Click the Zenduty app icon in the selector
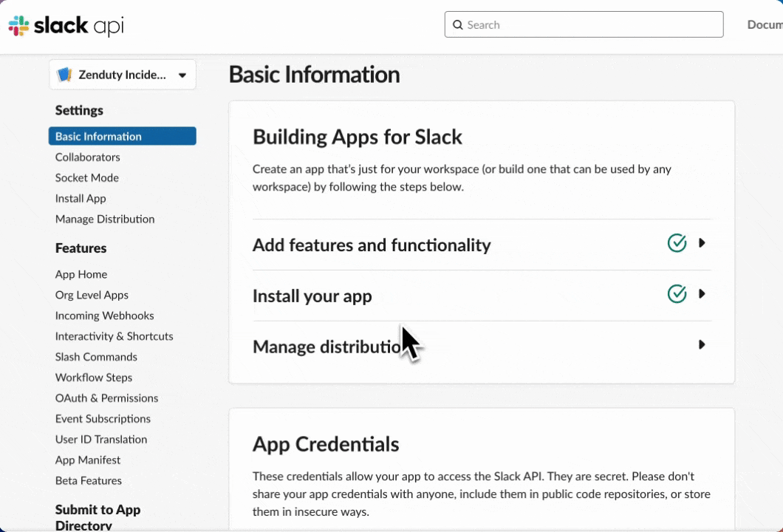The image size is (783, 532). (64, 75)
